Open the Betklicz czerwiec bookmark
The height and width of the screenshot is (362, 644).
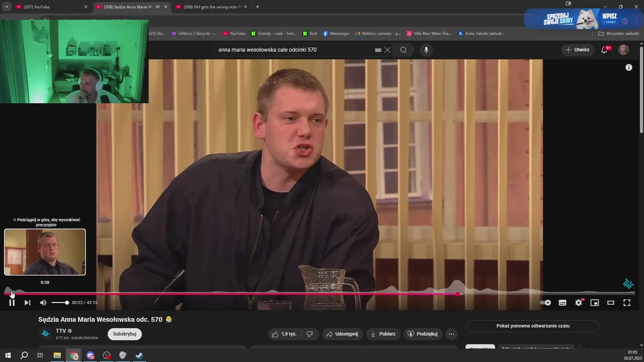click(x=378, y=34)
